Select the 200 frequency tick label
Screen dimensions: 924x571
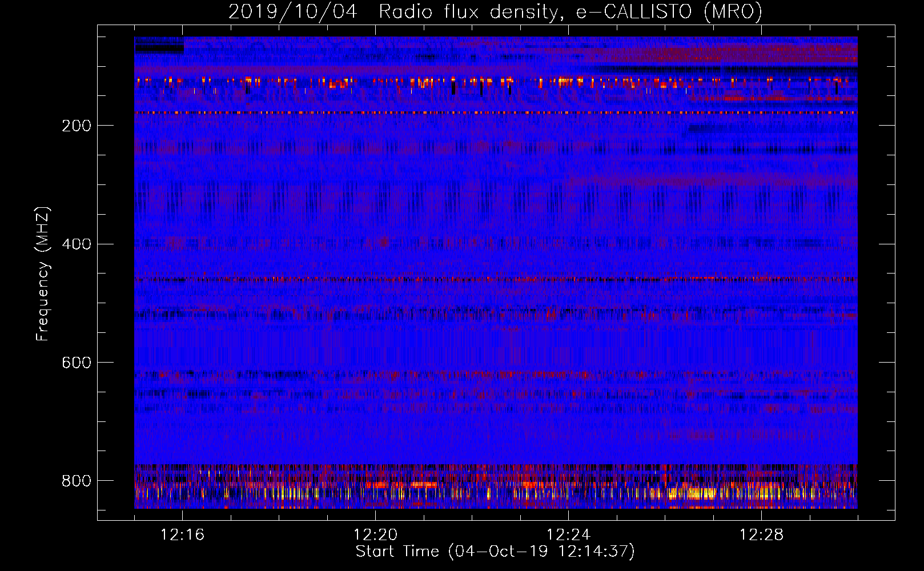click(77, 126)
